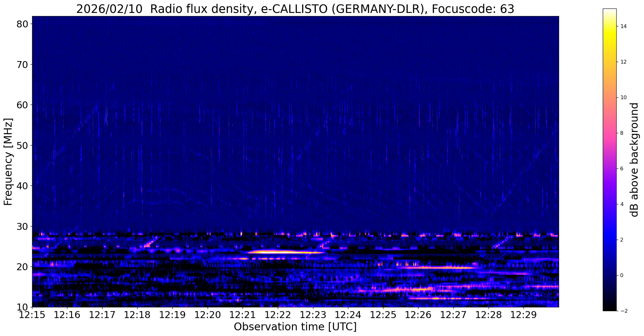
Task: Click the pink colorbar region near 8
Action: (x=609, y=133)
